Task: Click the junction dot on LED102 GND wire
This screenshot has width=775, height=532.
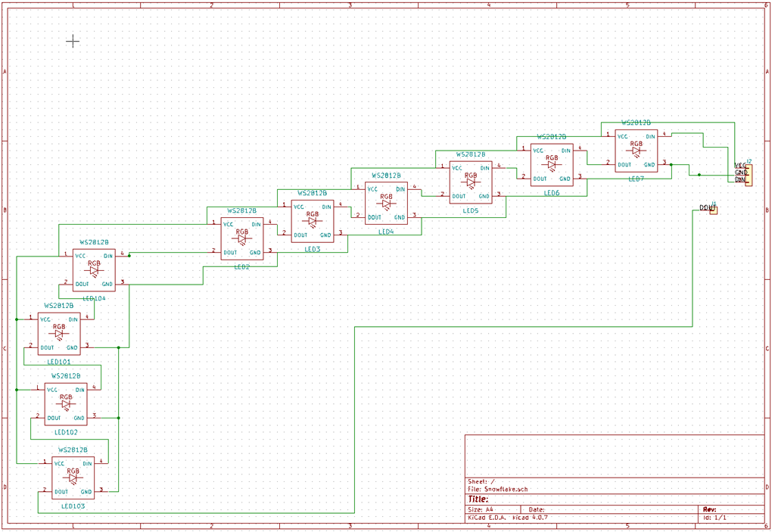Action: [x=119, y=418]
